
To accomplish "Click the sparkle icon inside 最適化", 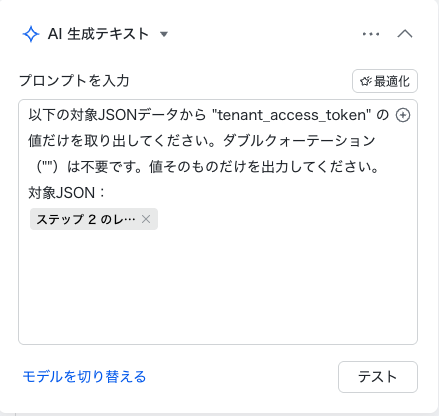I will 366,81.
